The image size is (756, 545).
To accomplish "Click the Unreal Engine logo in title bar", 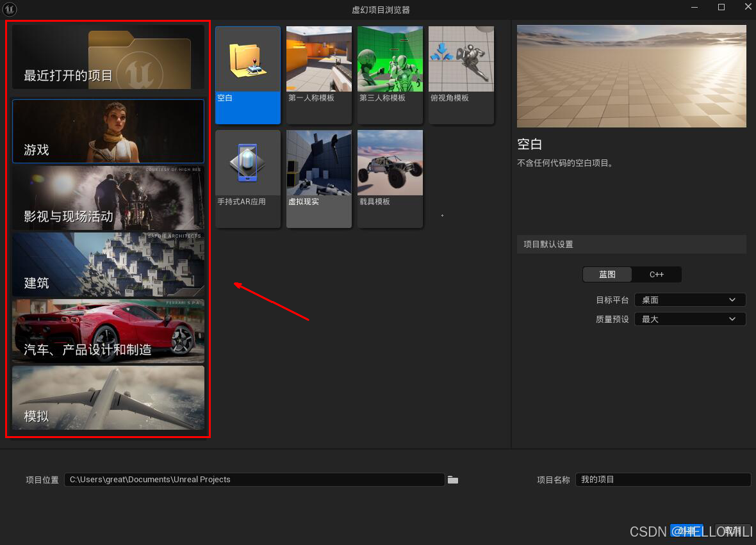I will pos(10,9).
